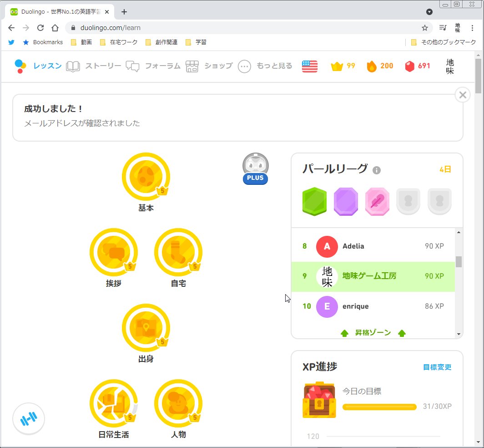
Task: Dismiss the 成功しました notification
Action: 462,95
